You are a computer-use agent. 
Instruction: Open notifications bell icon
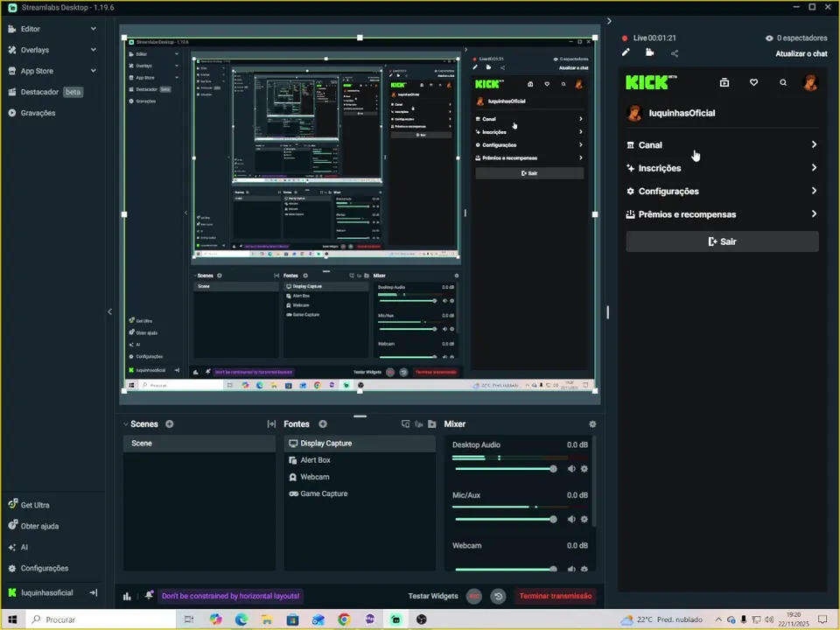pos(149,595)
